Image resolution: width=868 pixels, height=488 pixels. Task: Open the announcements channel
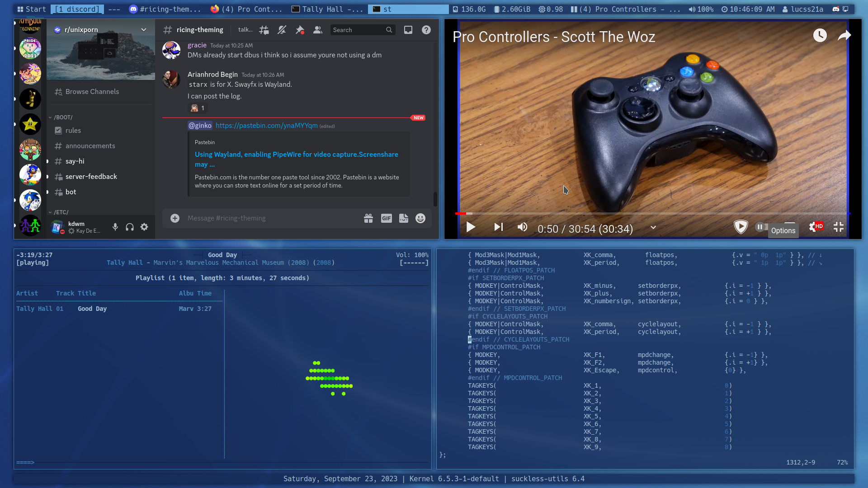point(101,146)
